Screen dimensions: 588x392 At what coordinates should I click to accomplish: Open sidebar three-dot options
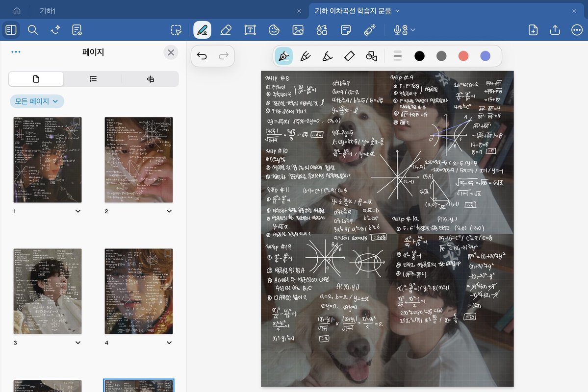[16, 52]
